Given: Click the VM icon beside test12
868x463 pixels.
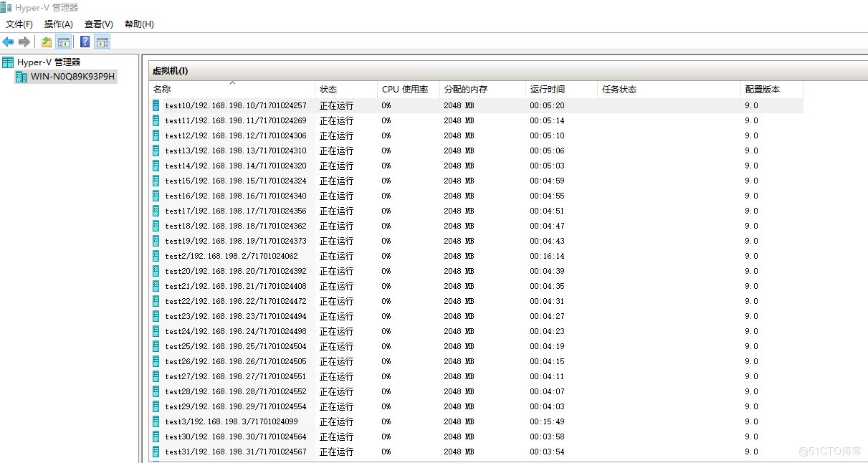Looking at the screenshot, I should click(156, 135).
